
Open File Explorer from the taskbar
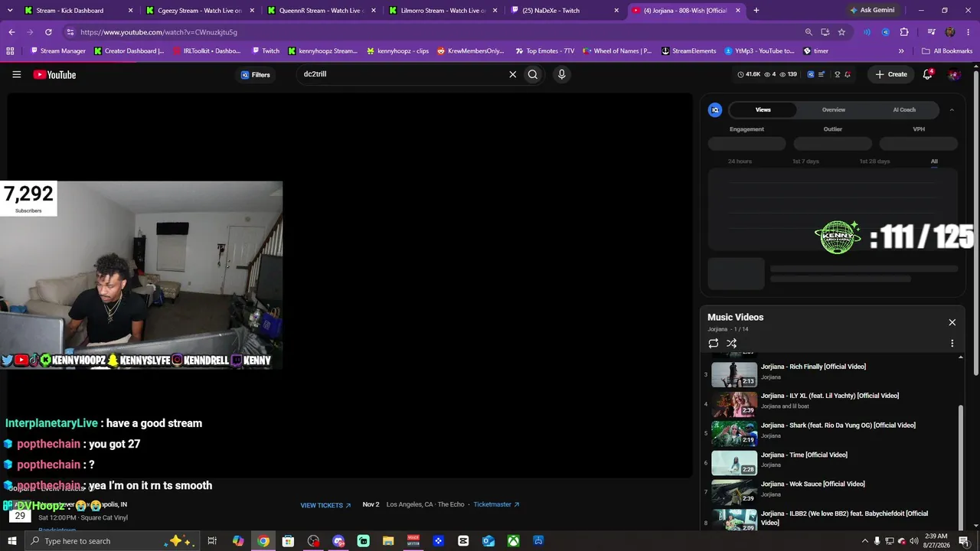[388, 541]
